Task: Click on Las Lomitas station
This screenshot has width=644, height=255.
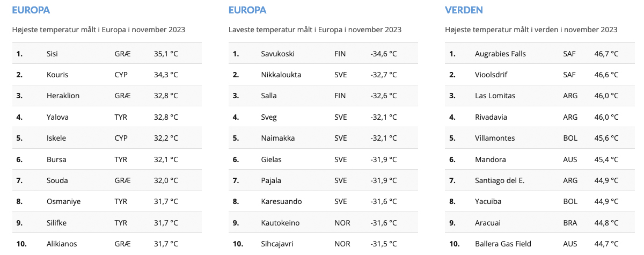Action: 495,96
